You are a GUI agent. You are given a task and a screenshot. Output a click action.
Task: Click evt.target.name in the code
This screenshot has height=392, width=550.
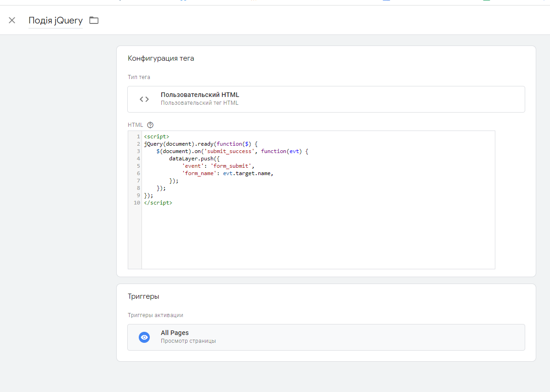coord(248,173)
